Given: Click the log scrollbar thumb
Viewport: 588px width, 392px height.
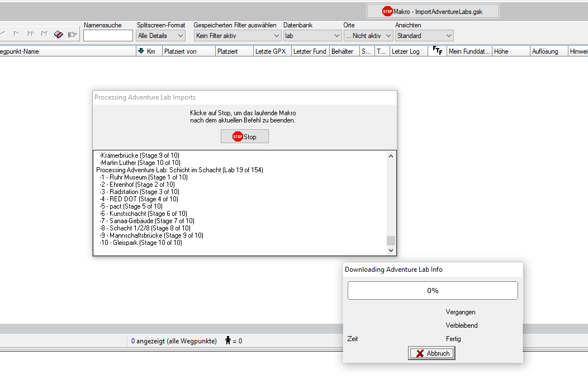Looking at the screenshot, I should (391, 240).
